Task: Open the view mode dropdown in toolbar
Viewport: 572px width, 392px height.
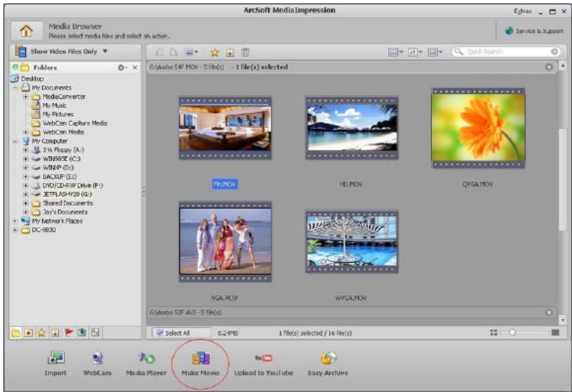Action: [x=191, y=52]
